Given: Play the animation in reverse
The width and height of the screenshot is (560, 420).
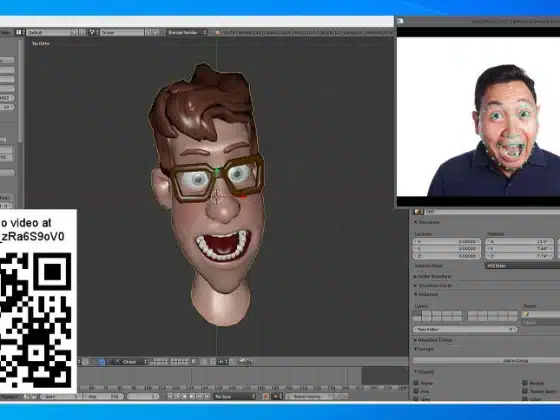Looking at the screenshot, I should click(x=185, y=396).
